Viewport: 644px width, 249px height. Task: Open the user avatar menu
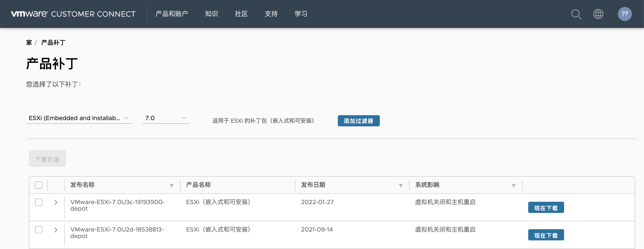[624, 14]
